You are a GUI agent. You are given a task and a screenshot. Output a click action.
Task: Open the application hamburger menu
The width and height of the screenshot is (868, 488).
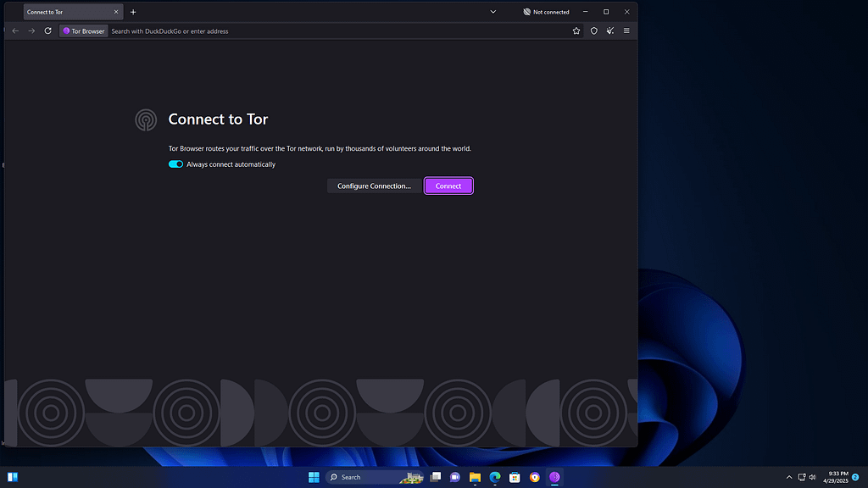pos(626,31)
